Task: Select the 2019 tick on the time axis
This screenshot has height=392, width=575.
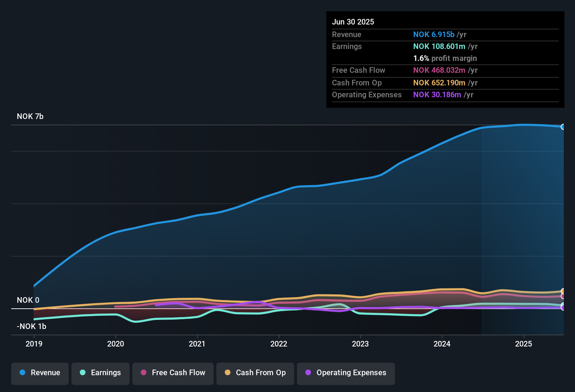Action: (x=34, y=344)
